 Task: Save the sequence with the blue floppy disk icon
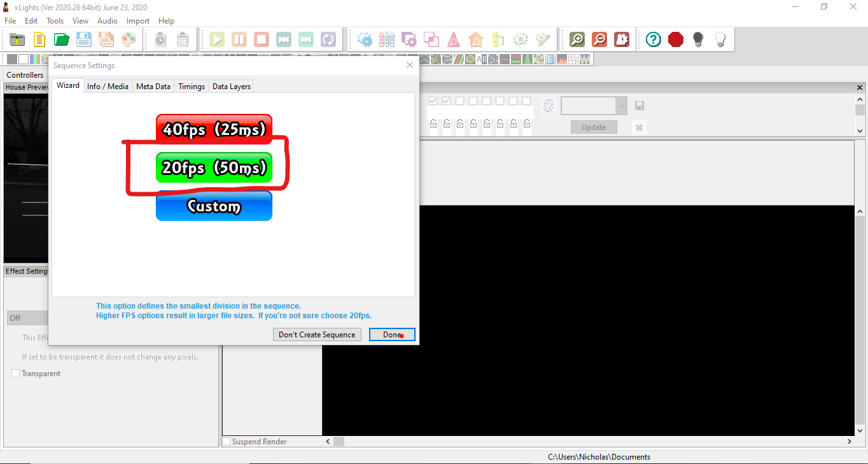pyautogui.click(x=84, y=39)
